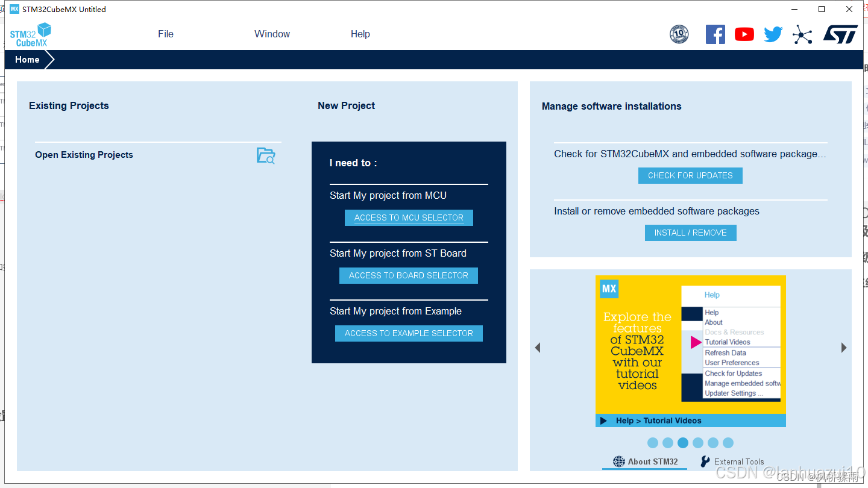Click ACCESS TO EXAMPLE SELECTOR button
Screen dimensions: 868x488
[409, 333]
